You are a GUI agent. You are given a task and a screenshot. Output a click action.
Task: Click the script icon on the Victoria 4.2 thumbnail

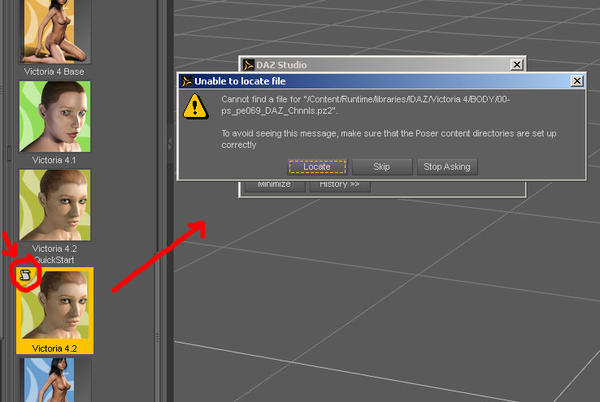click(x=25, y=275)
